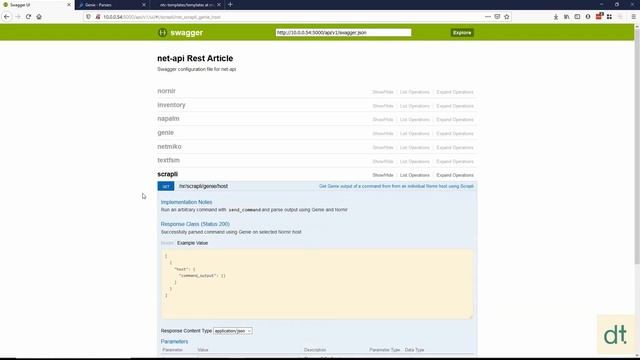Open the Response Content Type dropdown

click(x=233, y=331)
